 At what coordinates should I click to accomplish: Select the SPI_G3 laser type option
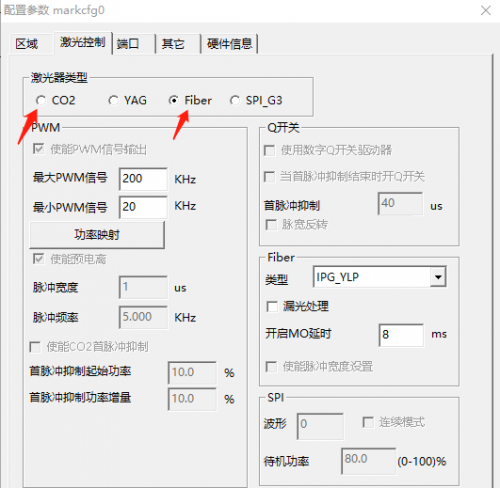[235, 100]
